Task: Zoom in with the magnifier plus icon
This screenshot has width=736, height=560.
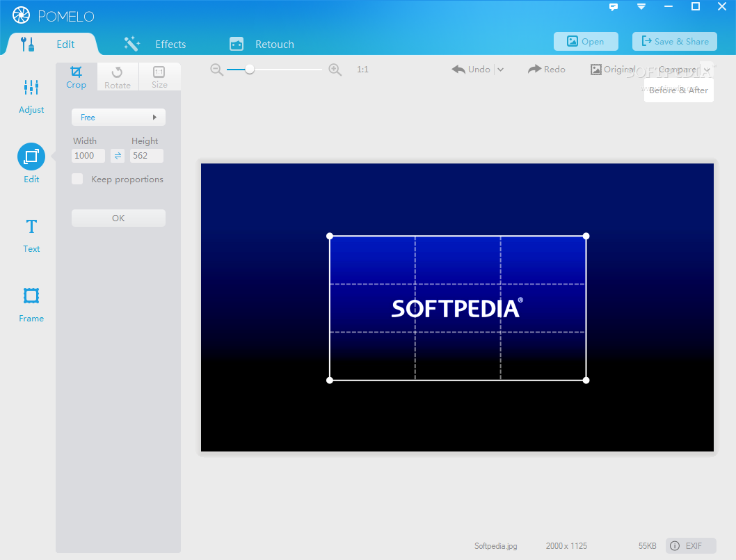Action: (335, 70)
